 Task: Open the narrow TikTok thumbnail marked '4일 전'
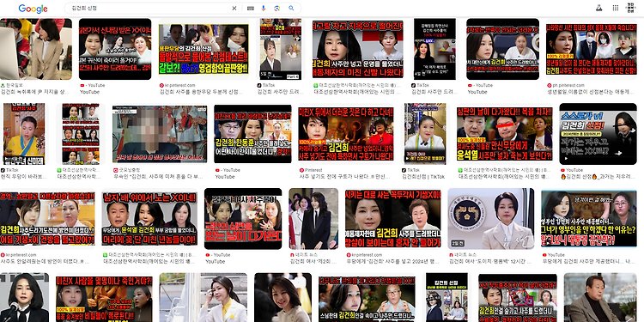coord(435,49)
